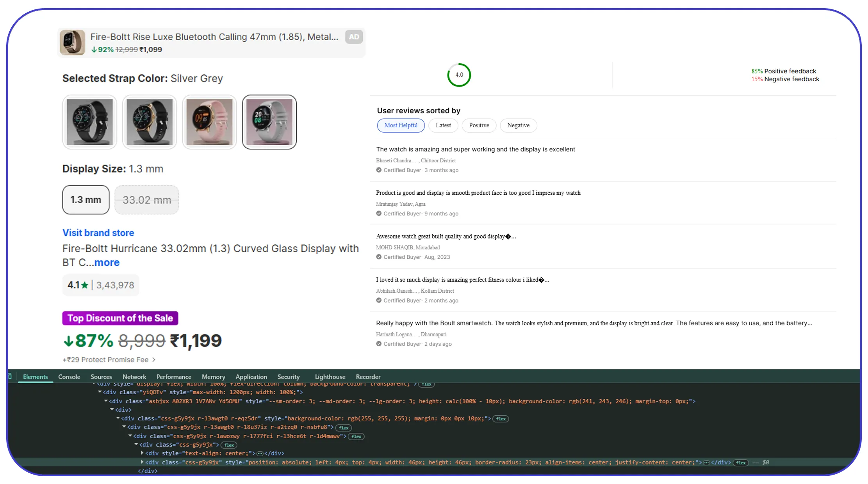The height and width of the screenshot is (484, 868).
Task: Open the Fire-Boltt Rise Luxe sponsored product title
Action: pyautogui.click(x=214, y=37)
